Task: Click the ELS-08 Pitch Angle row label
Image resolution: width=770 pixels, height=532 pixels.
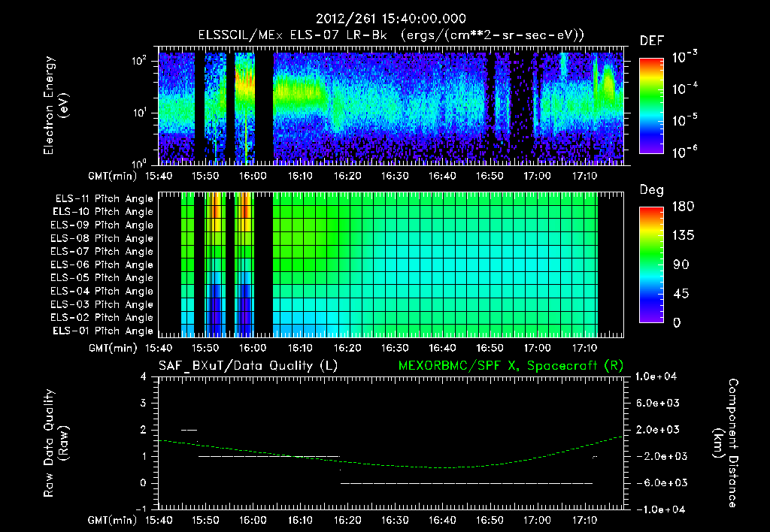Action: tap(102, 238)
